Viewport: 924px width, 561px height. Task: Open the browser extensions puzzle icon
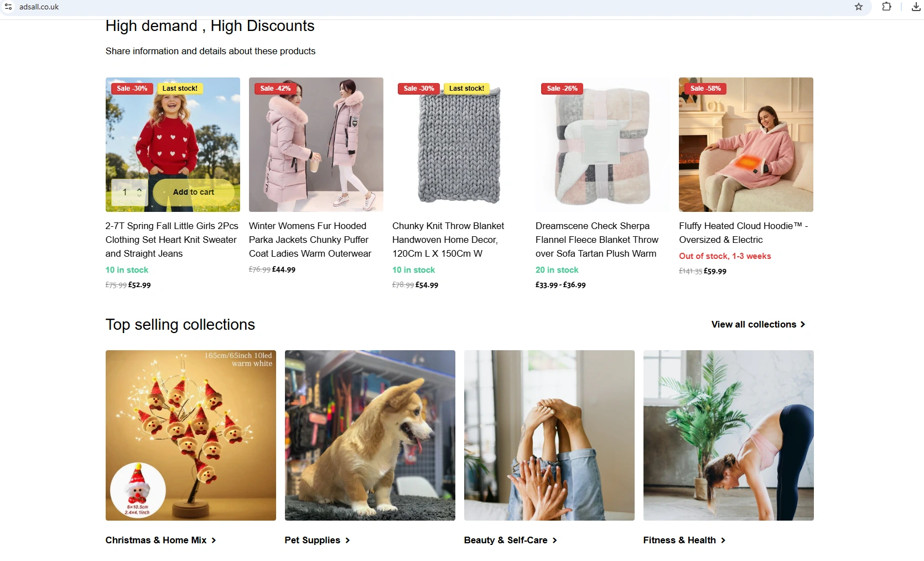point(886,7)
